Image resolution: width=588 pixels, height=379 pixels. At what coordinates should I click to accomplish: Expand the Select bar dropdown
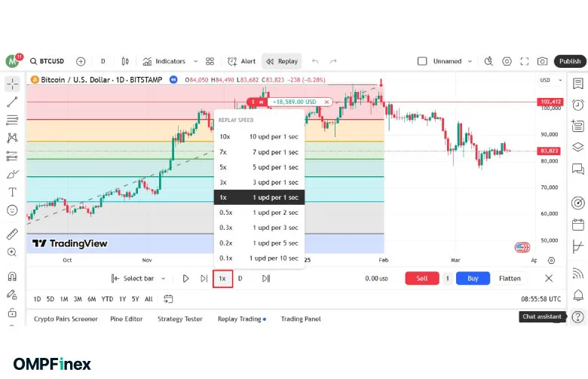click(x=163, y=278)
